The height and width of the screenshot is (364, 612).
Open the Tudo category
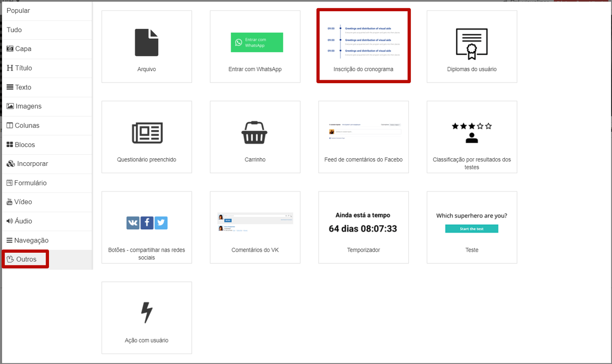click(14, 30)
